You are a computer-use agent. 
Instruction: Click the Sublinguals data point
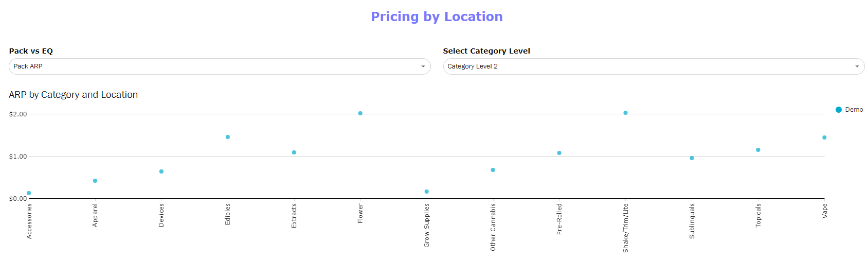[x=692, y=158]
